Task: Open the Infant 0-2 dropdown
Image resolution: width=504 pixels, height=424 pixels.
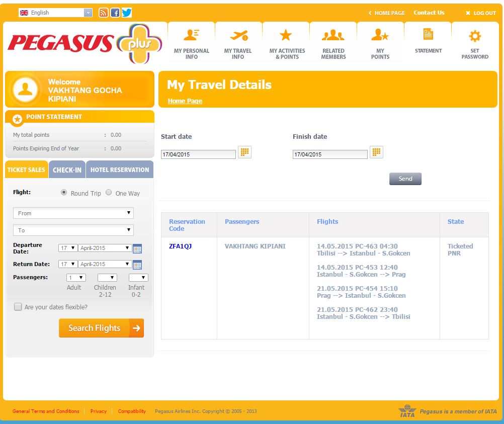Action: [x=138, y=278]
